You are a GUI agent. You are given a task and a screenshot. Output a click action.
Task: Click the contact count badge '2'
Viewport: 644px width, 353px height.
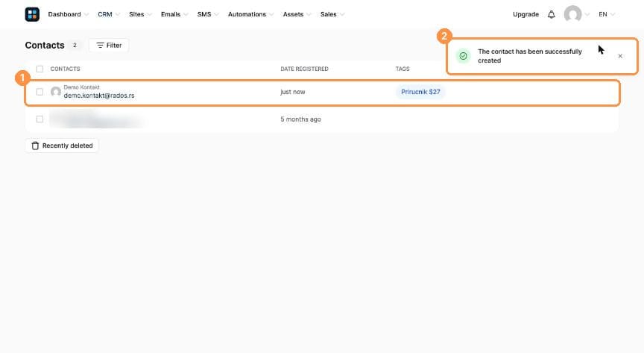coord(75,46)
